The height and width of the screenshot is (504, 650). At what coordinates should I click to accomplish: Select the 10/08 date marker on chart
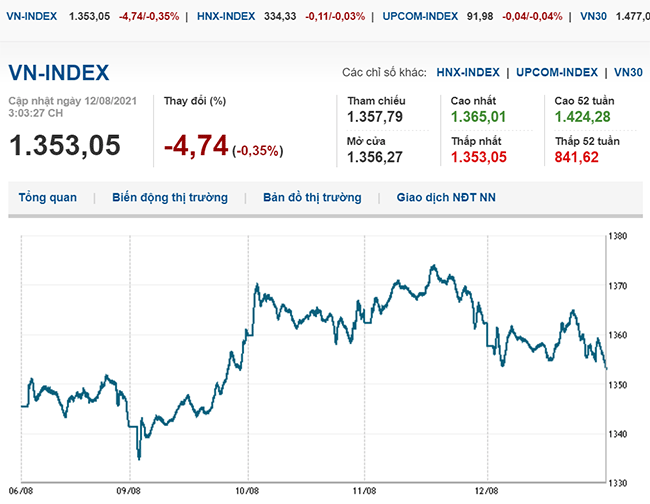pos(248,491)
